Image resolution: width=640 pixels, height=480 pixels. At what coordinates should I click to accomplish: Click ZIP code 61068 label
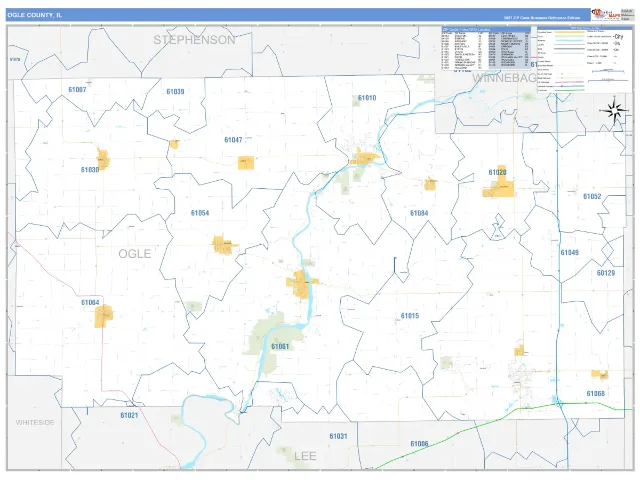pos(596,393)
